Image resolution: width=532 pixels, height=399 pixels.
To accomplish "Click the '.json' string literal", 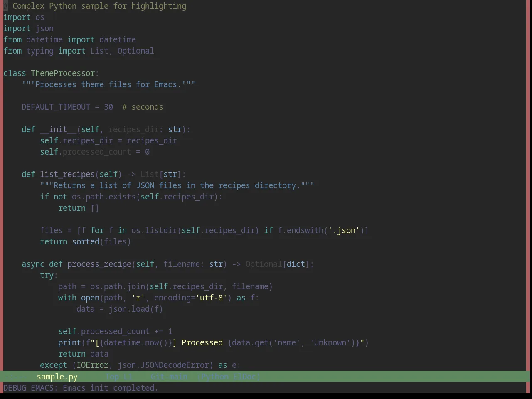I will click(344, 230).
